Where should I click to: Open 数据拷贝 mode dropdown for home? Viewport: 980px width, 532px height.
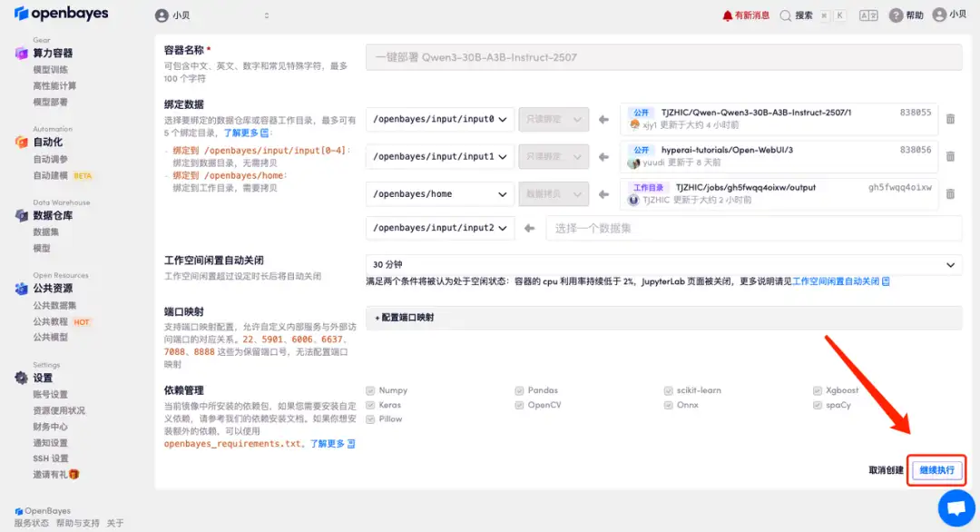click(x=554, y=193)
